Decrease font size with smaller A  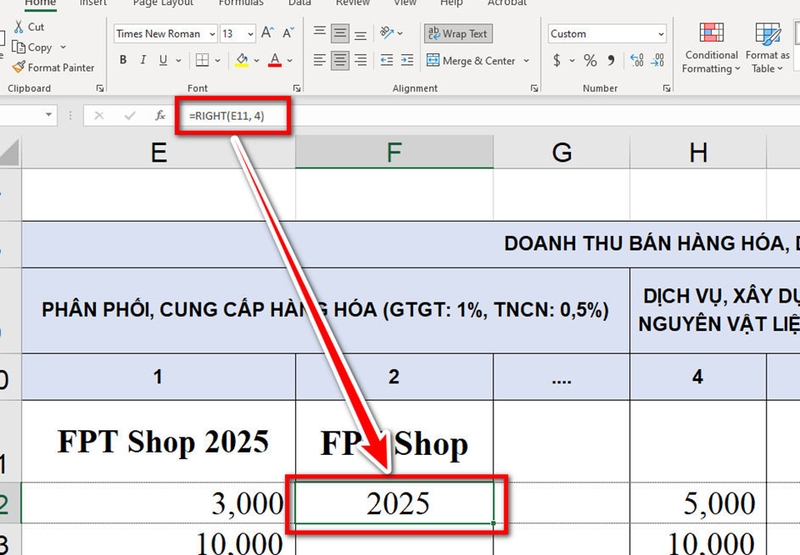(x=288, y=33)
